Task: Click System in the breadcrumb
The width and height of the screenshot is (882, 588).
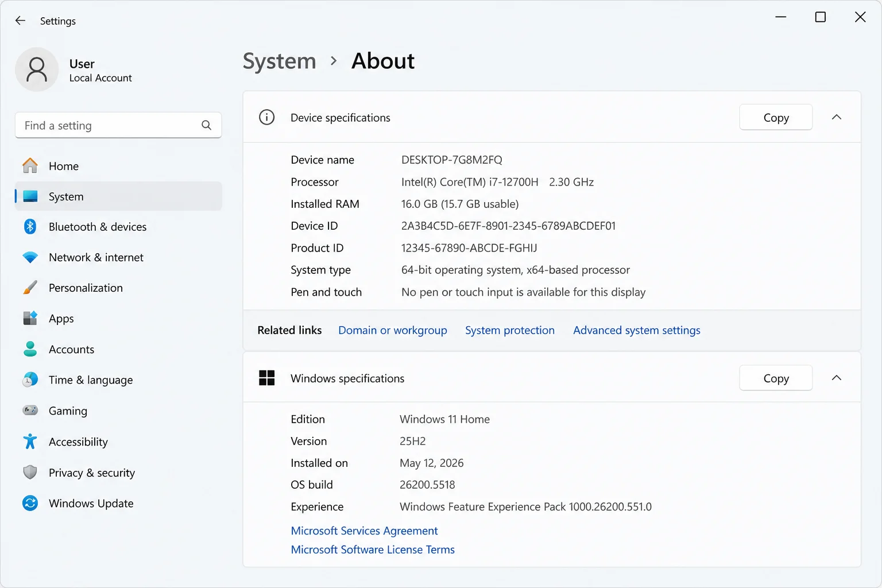Action: (x=280, y=61)
